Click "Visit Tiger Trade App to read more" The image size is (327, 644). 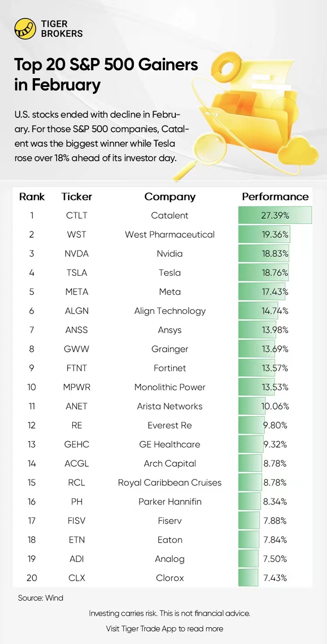164,629
